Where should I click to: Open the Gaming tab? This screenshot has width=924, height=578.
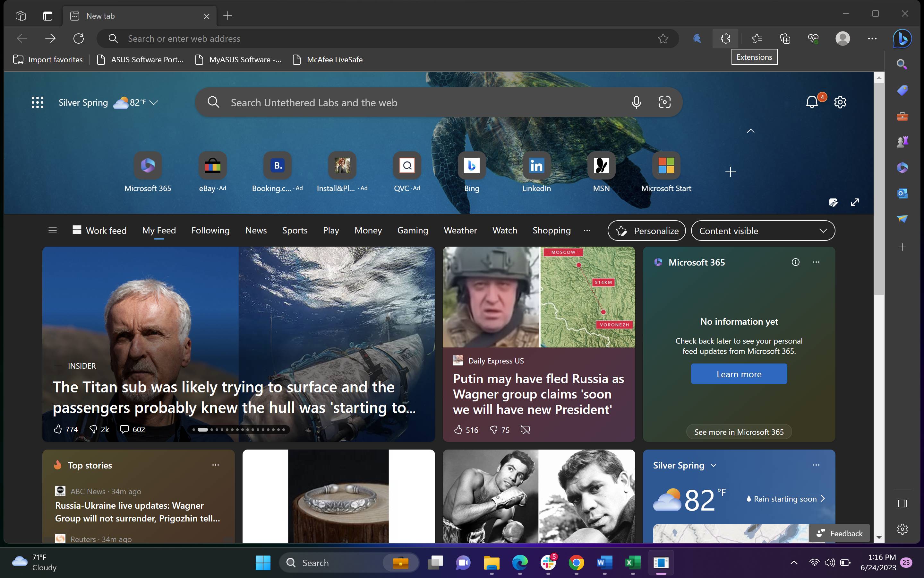412,230
